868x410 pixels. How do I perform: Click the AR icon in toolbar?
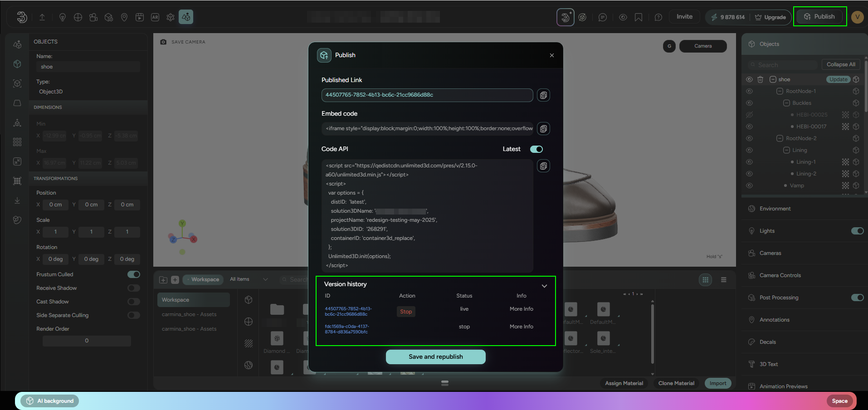155,17
